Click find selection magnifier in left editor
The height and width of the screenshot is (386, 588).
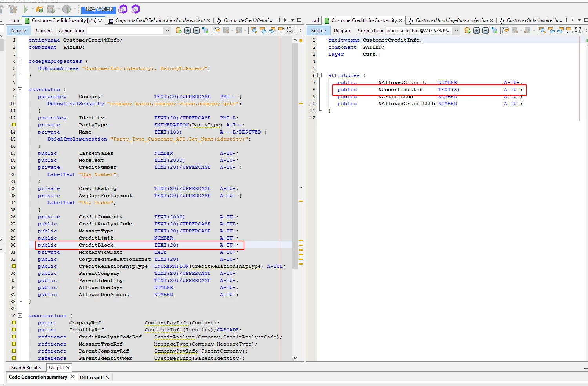coord(254,30)
